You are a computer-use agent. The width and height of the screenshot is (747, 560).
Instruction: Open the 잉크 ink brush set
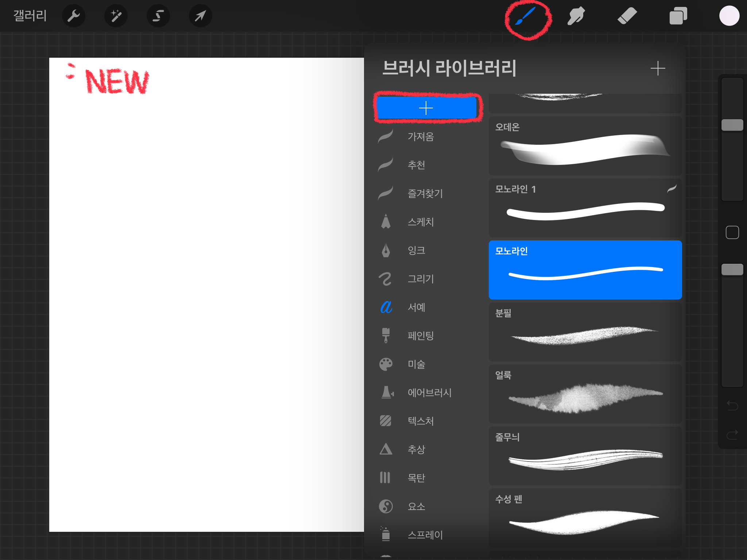tap(416, 250)
